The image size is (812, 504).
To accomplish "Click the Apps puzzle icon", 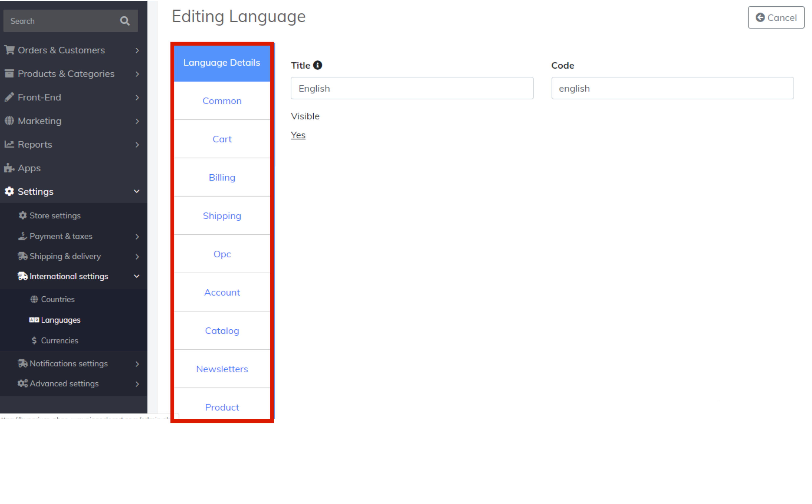I will point(9,168).
